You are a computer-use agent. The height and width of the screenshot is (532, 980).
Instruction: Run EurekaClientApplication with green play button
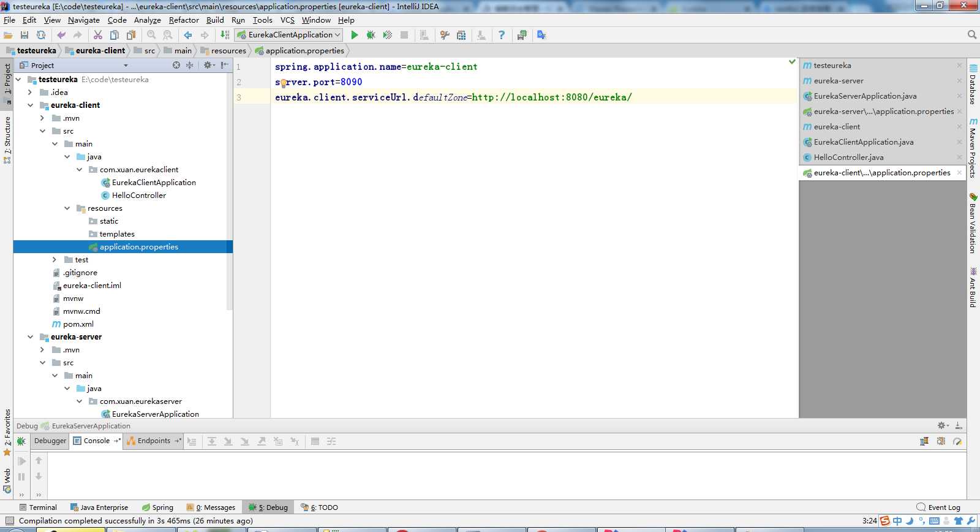(354, 35)
